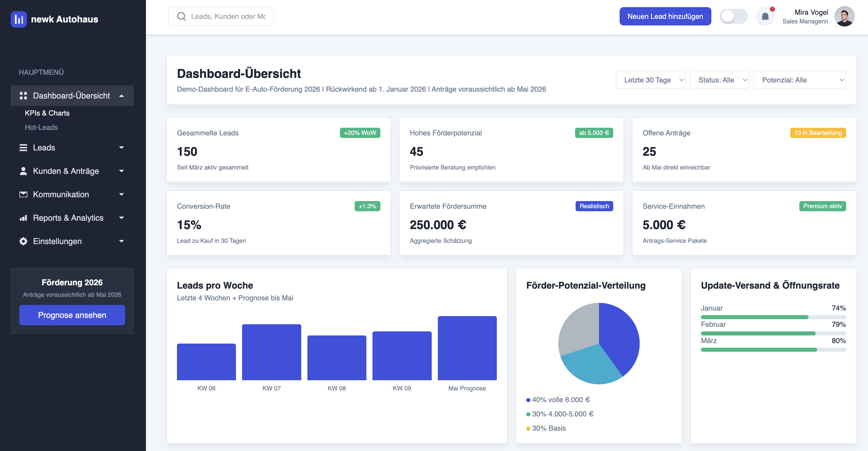This screenshot has width=868, height=451.
Task: Click the newk Autohaus logo icon
Action: [x=19, y=19]
